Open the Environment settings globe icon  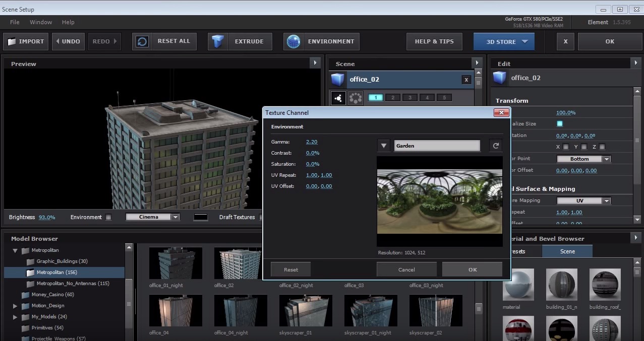(295, 41)
